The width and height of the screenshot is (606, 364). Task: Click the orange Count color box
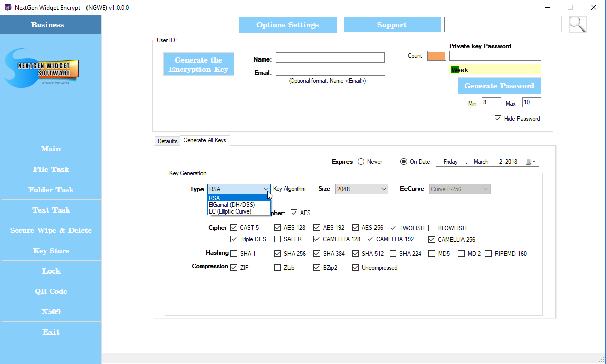click(x=437, y=56)
